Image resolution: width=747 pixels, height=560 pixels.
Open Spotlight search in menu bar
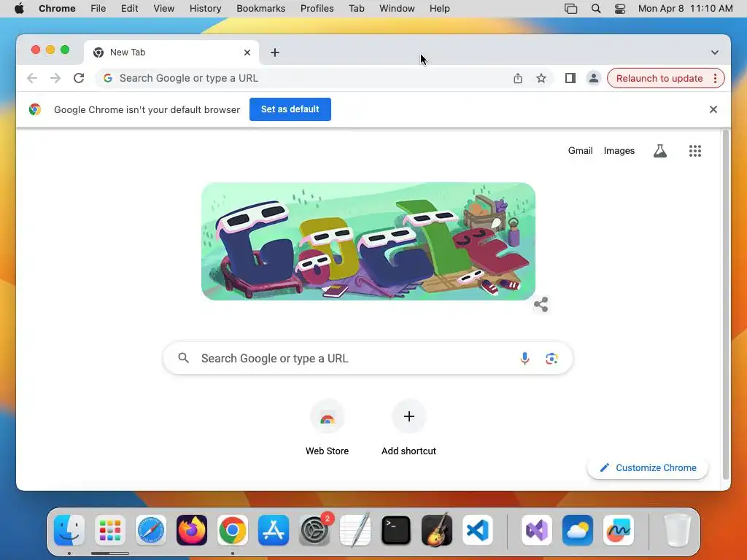[595, 9]
